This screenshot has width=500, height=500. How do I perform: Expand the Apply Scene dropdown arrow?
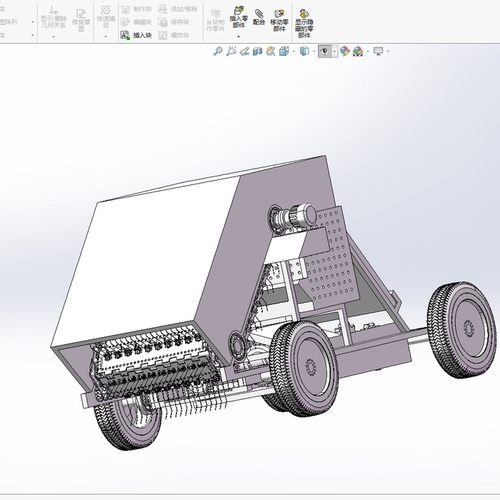[368, 52]
